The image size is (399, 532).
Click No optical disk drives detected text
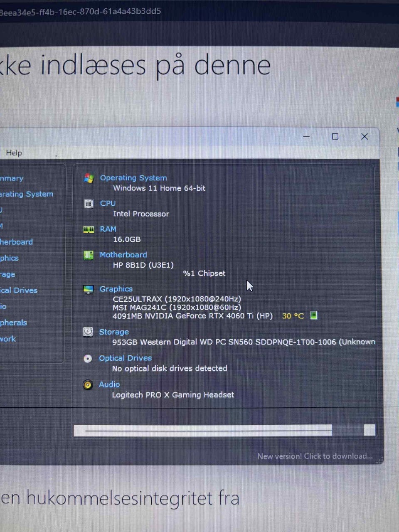click(x=170, y=368)
